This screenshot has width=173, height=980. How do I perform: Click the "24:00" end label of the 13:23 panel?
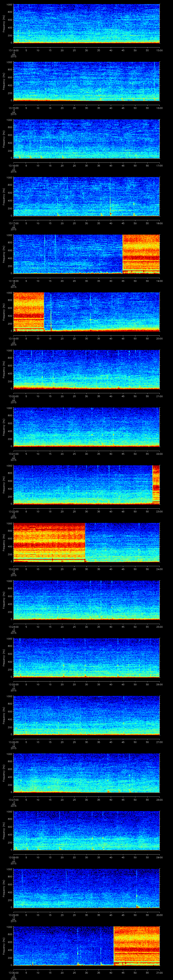pyautogui.click(x=160, y=569)
